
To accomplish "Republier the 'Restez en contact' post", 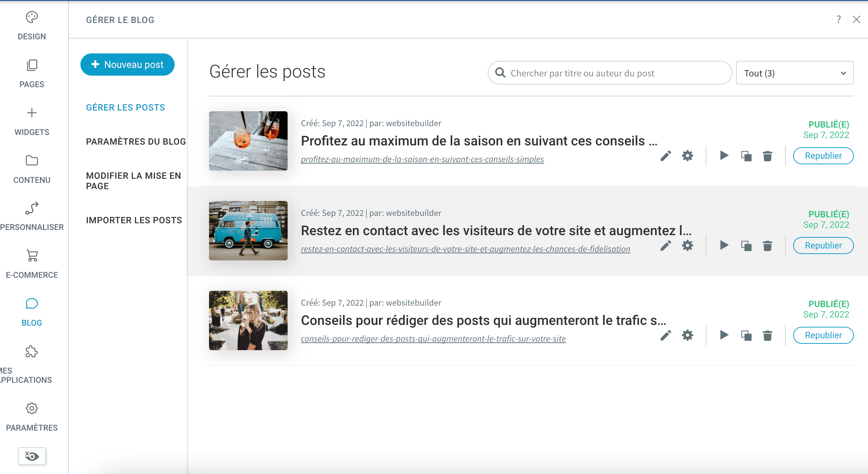I will tap(823, 246).
